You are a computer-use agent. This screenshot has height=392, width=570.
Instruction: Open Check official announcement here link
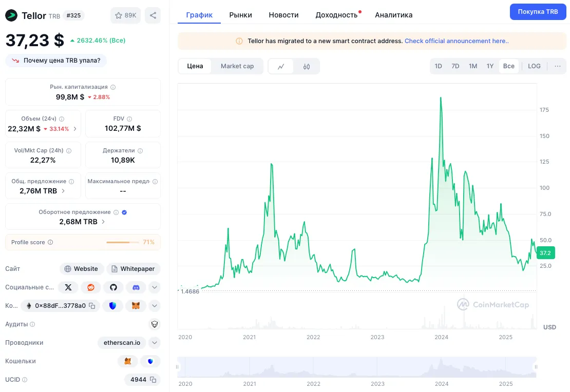coord(457,41)
